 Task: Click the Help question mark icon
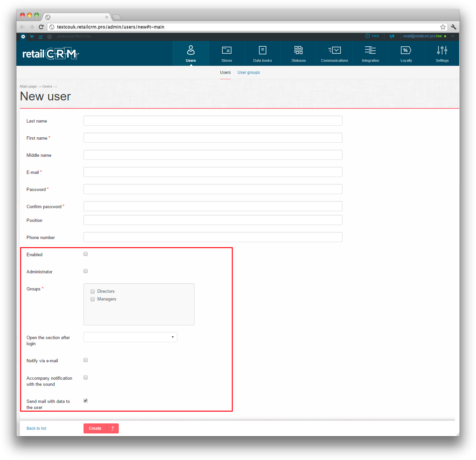(367, 36)
